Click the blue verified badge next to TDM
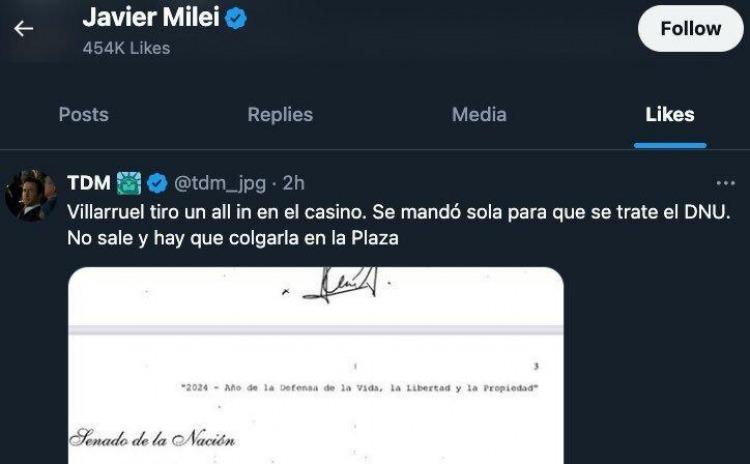The image size is (750, 464). pyautogui.click(x=158, y=183)
